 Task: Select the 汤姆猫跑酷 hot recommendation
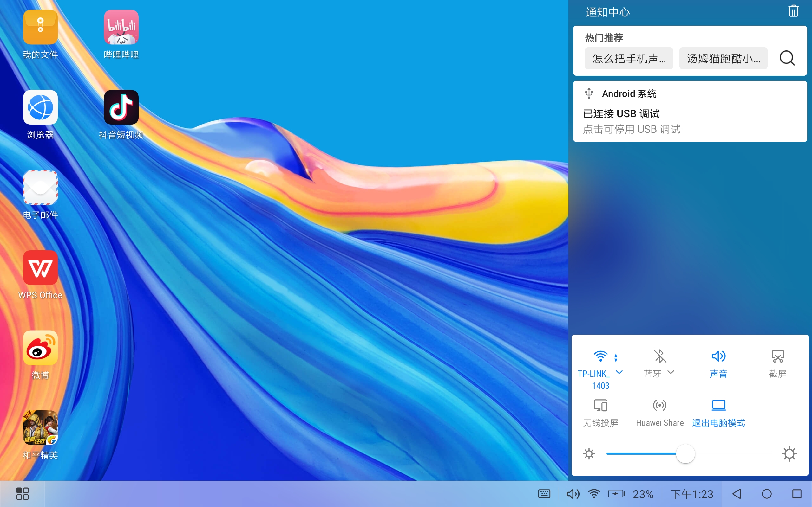pyautogui.click(x=723, y=58)
